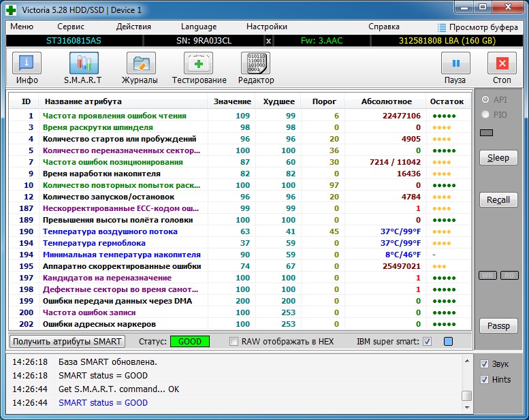529x420 pixels.
Task: Open the Настройки menu
Action: point(267,27)
